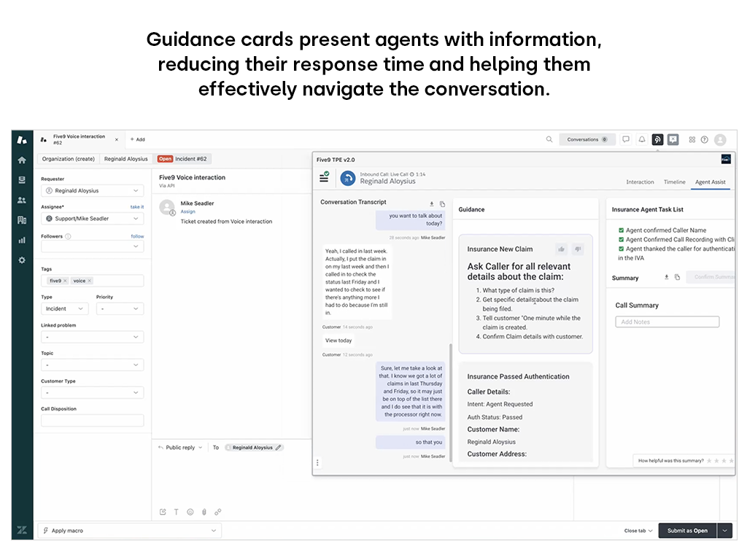Click the Submit as Open button
The height and width of the screenshot is (560, 747).
(686, 531)
